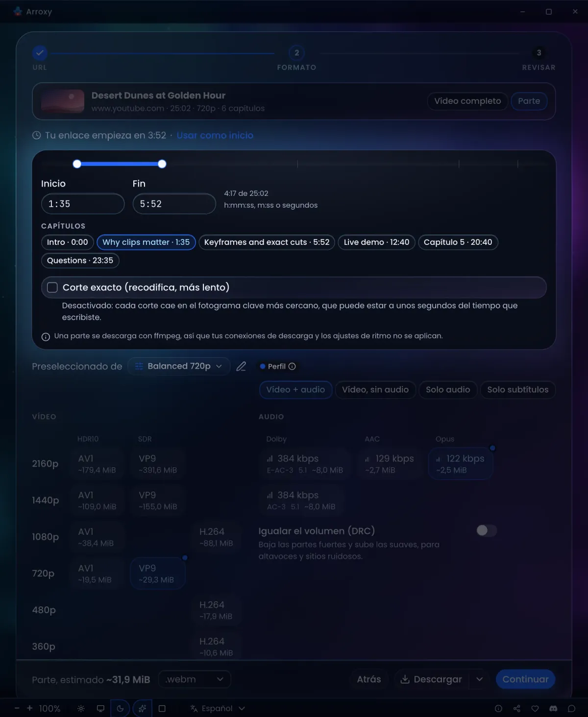Open the info icon in status bar
The width and height of the screenshot is (588, 717).
click(498, 709)
